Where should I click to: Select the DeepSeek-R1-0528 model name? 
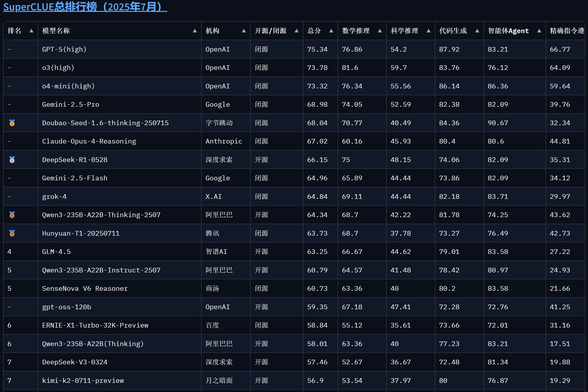coord(75,159)
